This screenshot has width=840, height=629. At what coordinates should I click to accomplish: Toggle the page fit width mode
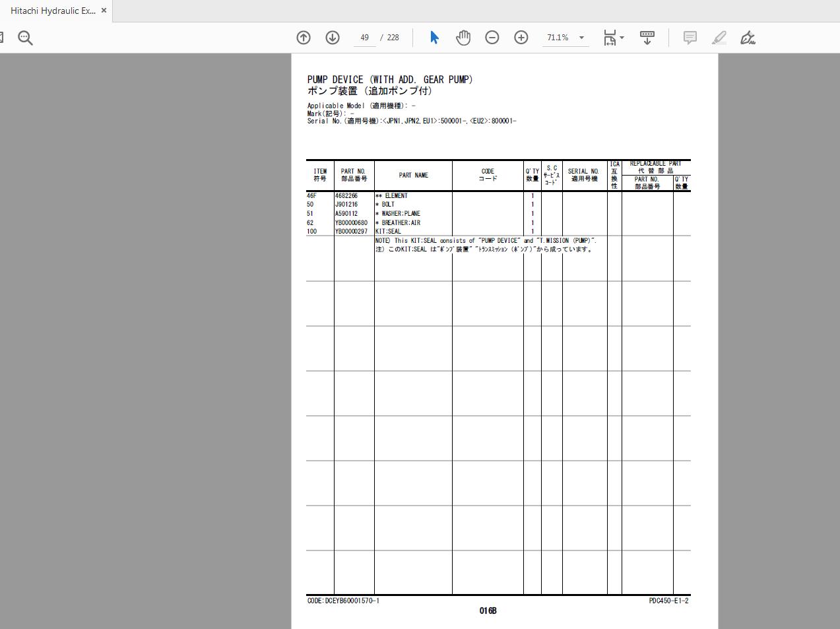click(610, 38)
